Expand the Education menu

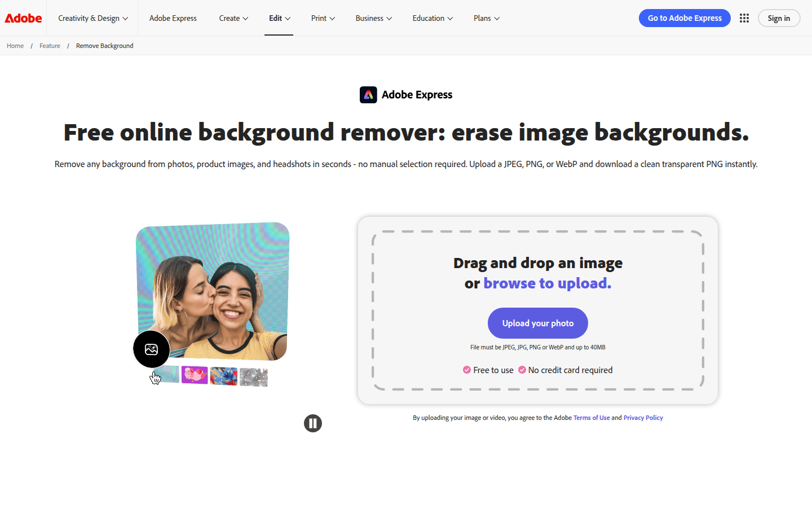(433, 18)
